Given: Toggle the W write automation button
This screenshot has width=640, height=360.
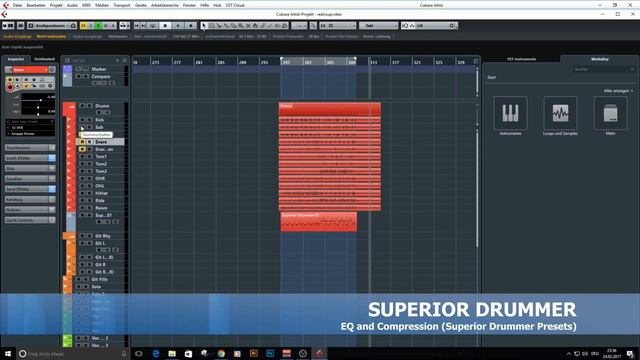Looking at the screenshot, I should click(106, 26).
